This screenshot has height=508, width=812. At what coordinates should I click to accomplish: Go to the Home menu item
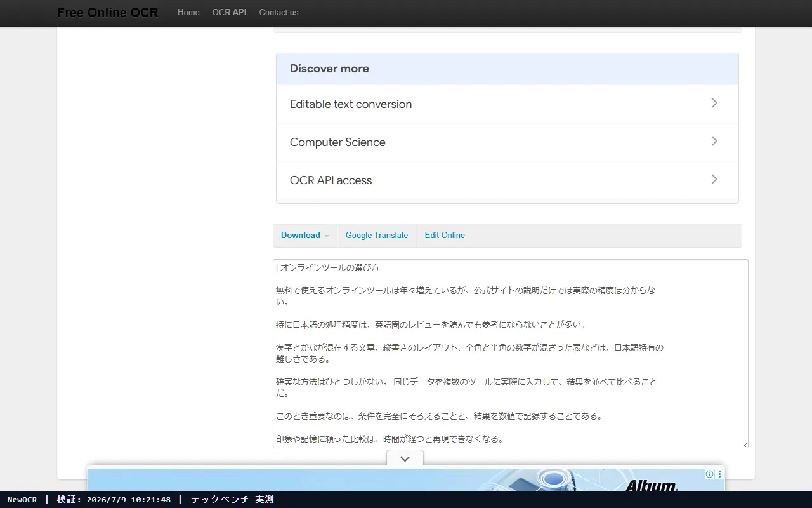click(x=188, y=12)
